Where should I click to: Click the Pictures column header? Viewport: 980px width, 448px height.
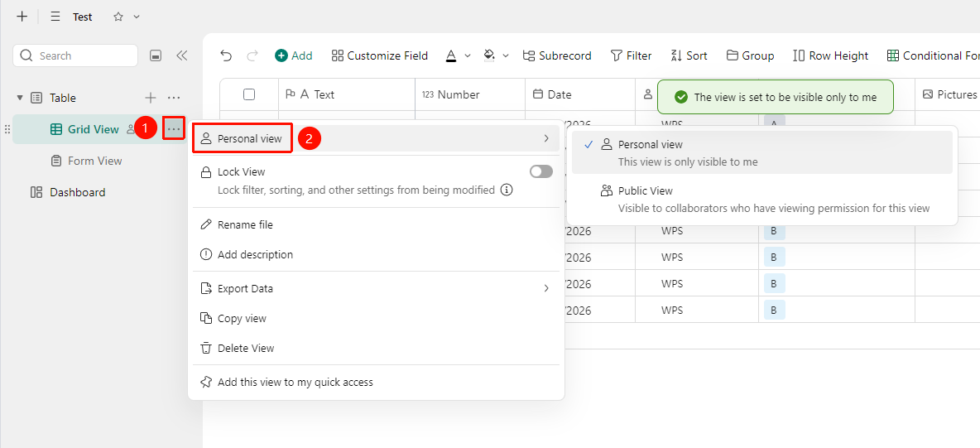[948, 94]
